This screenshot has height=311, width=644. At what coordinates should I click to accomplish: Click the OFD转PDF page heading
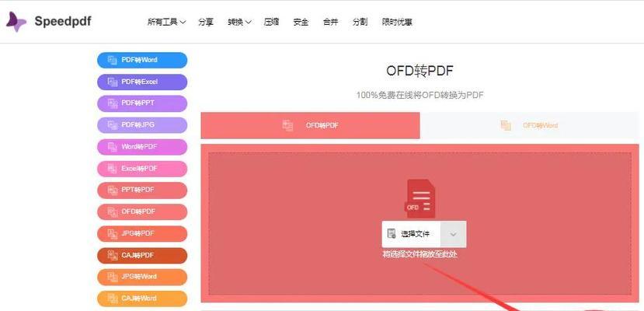pyautogui.click(x=419, y=71)
